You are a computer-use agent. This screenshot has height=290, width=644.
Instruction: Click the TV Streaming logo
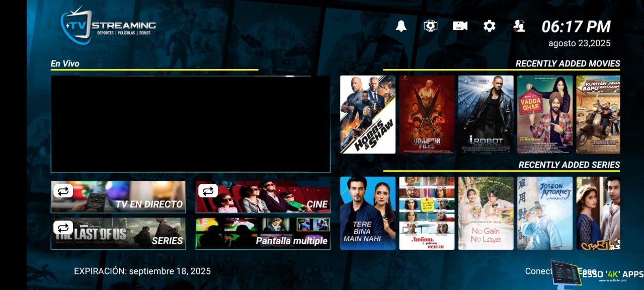[x=108, y=25]
